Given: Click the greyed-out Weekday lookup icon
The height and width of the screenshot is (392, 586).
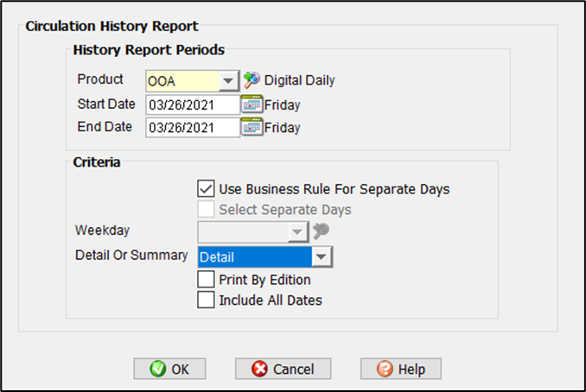Looking at the screenshot, I should coord(321,231).
